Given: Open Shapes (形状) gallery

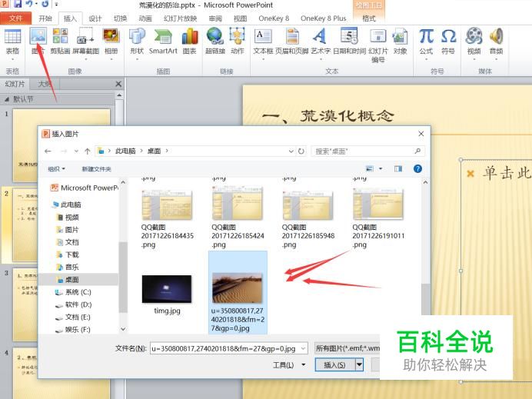Looking at the screenshot, I should (x=137, y=44).
